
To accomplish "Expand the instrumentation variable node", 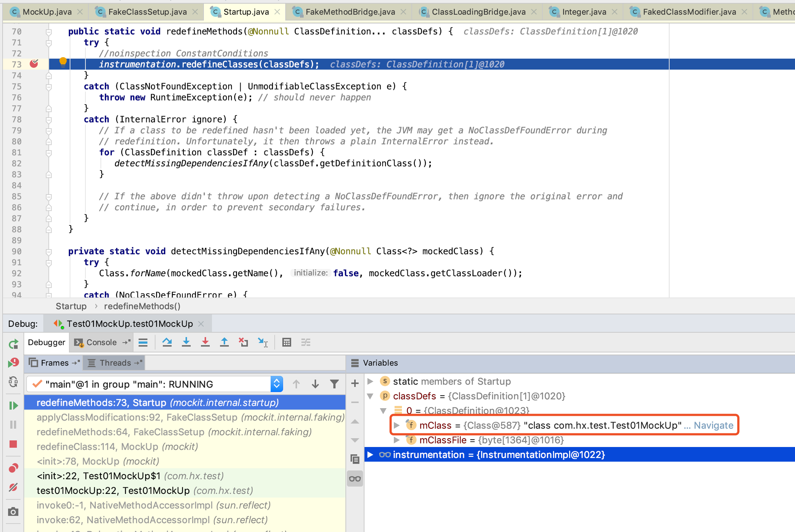I will coord(370,455).
